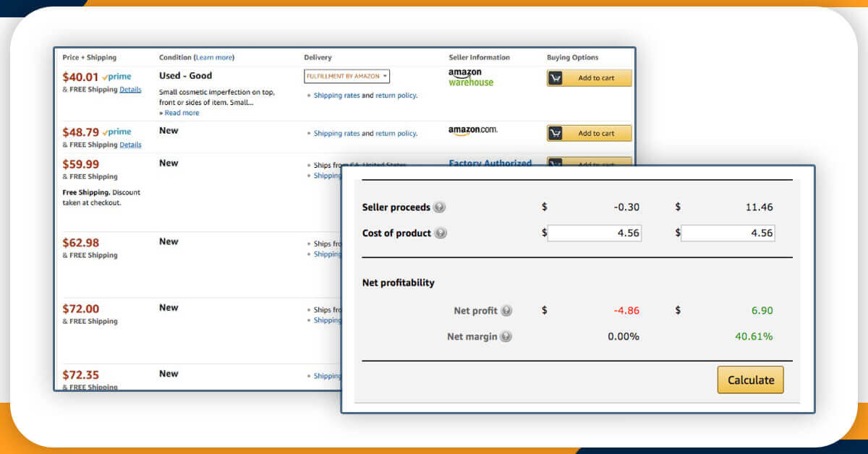Image resolution: width=868 pixels, height=454 pixels.
Task: Click the Seller Information column header
Action: (479, 58)
